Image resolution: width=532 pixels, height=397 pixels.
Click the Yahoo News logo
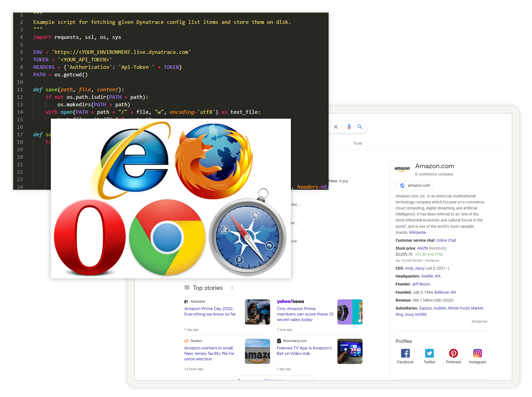[x=290, y=301]
